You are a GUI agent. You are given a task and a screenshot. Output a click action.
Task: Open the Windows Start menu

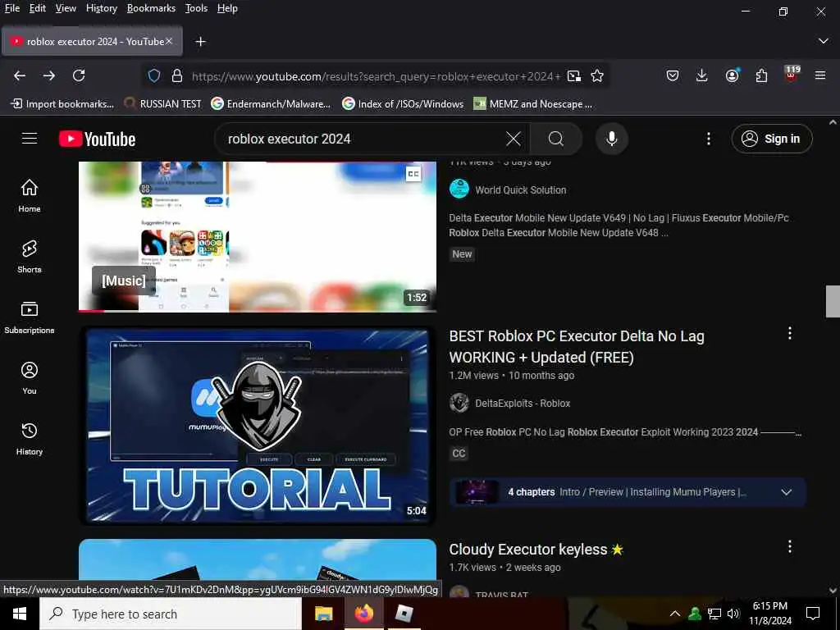pos(20,614)
